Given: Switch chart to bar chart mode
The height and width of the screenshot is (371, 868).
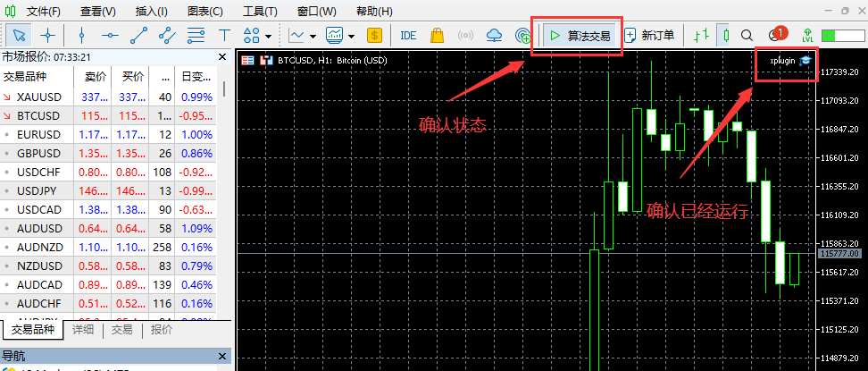Looking at the screenshot, I should pos(702,36).
